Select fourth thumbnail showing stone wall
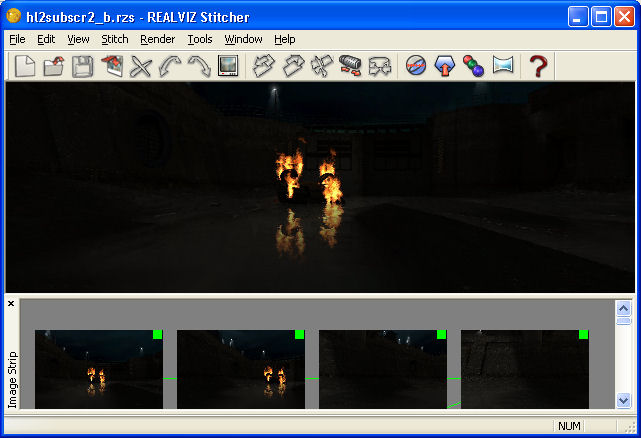641x438 pixels. (525, 369)
